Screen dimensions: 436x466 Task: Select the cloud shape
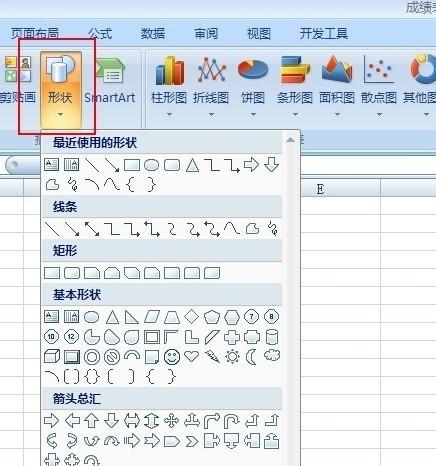(272, 355)
